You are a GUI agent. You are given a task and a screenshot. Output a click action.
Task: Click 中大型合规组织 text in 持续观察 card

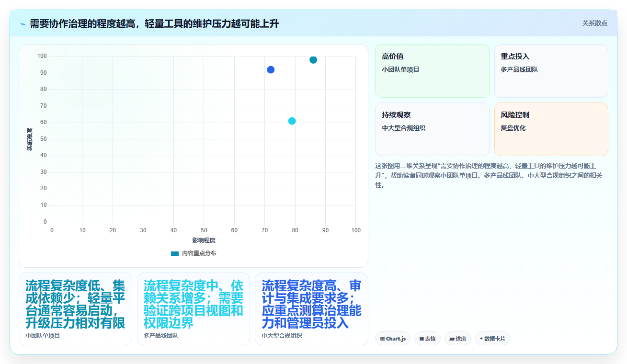tap(403, 128)
